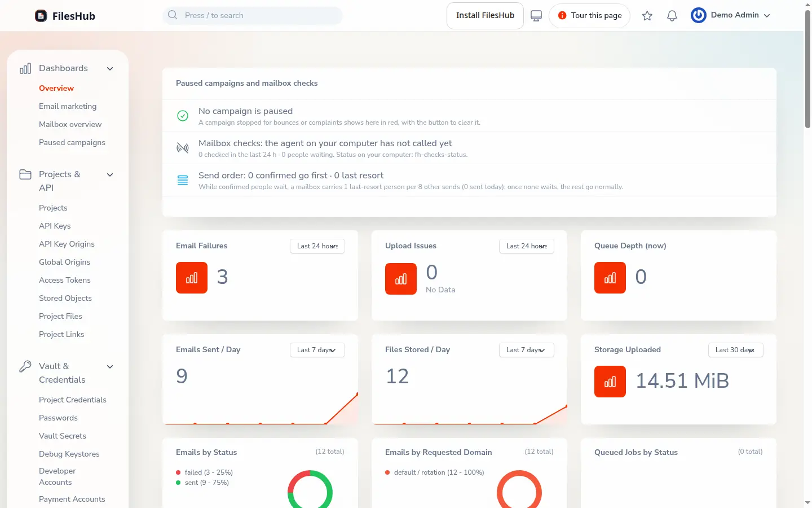
Task: Open the desktop monitor icon in header
Action: coord(536,16)
